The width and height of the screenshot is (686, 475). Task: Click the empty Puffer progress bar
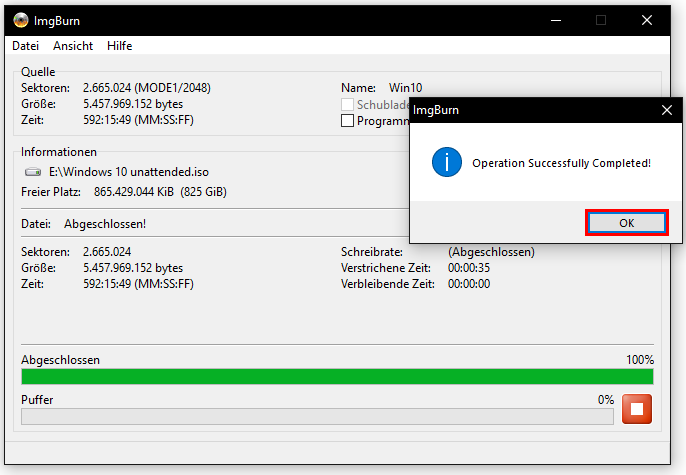coord(317,416)
